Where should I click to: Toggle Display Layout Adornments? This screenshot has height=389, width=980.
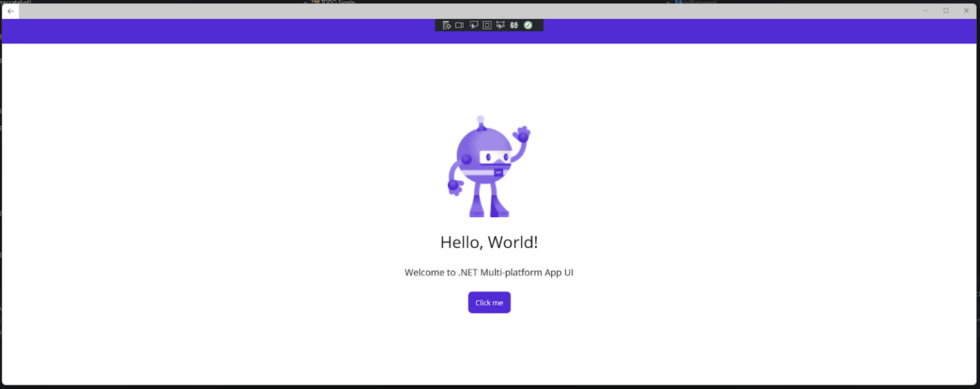click(486, 25)
